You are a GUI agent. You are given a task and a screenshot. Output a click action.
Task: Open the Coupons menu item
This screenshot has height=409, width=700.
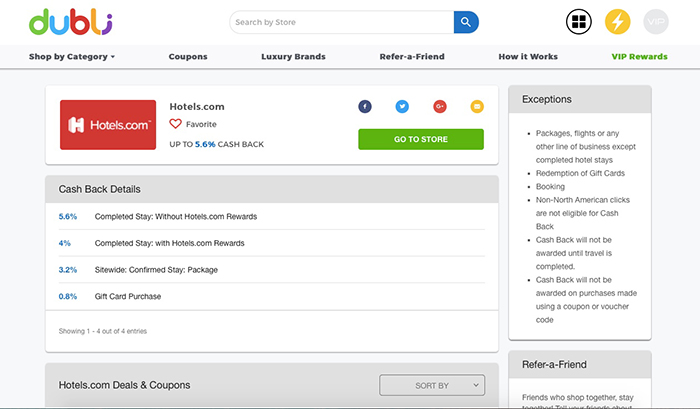(x=188, y=57)
